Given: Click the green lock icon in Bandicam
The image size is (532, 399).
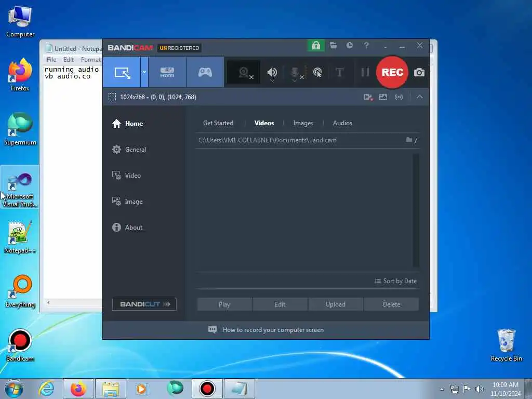Looking at the screenshot, I should (x=316, y=46).
